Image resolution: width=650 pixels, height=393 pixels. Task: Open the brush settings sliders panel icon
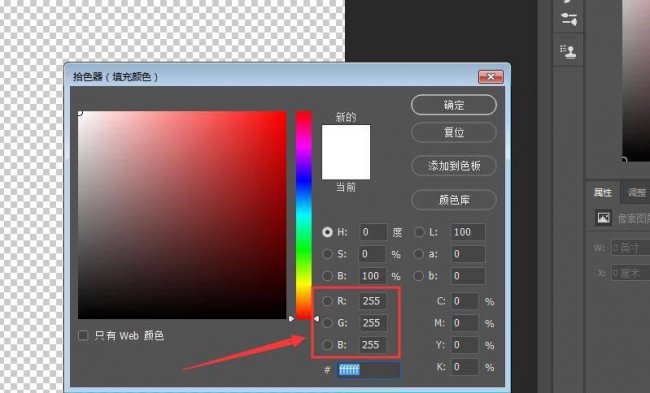tap(569, 19)
